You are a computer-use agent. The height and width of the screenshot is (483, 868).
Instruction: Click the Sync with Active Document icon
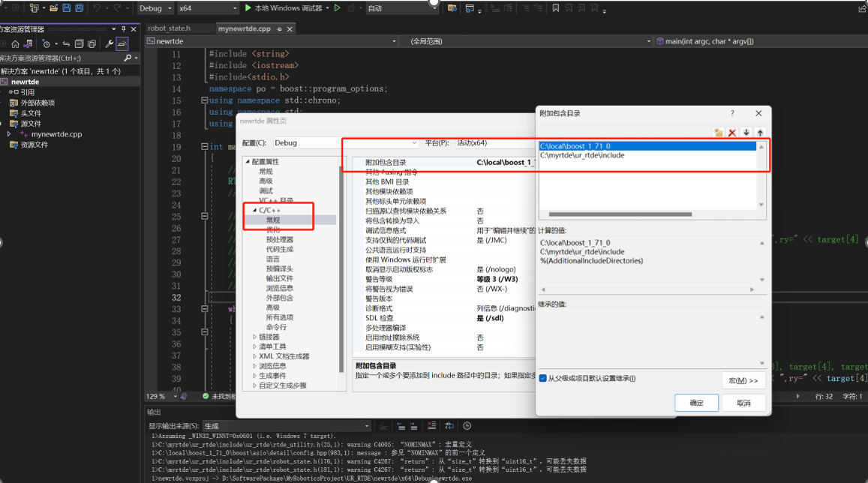[x=66, y=43]
